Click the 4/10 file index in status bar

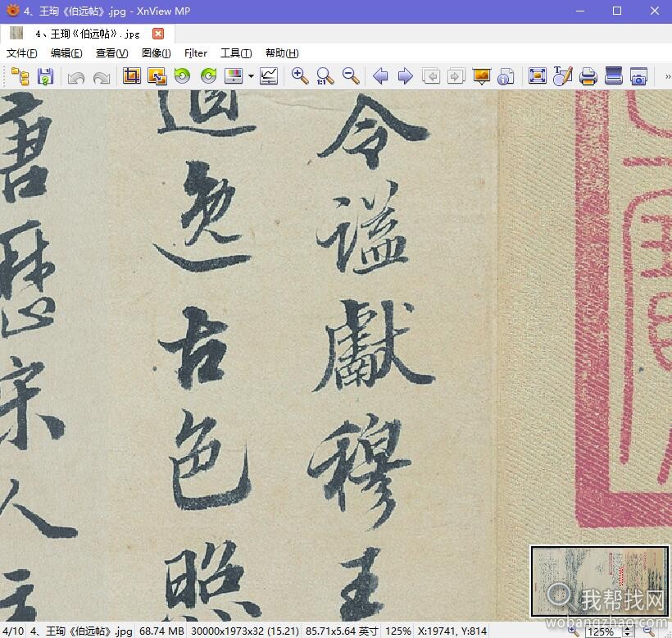point(13,631)
